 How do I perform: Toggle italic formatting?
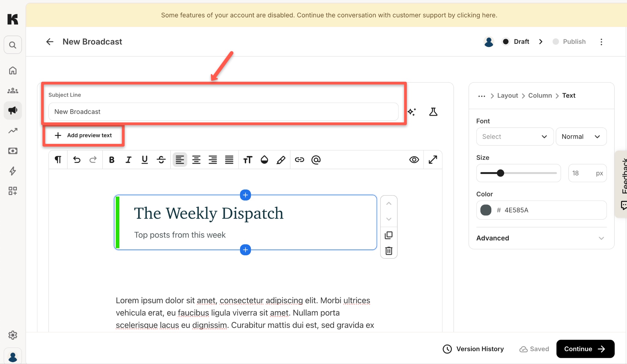128,159
